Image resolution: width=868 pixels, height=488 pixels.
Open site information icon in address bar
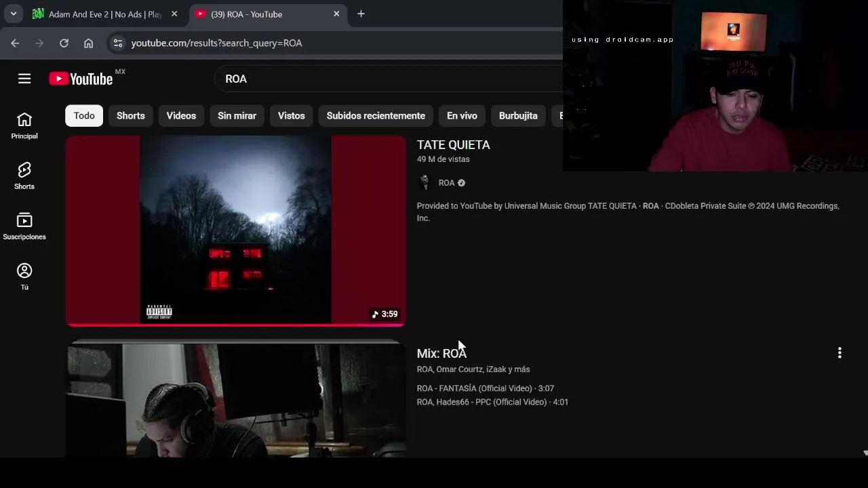117,43
